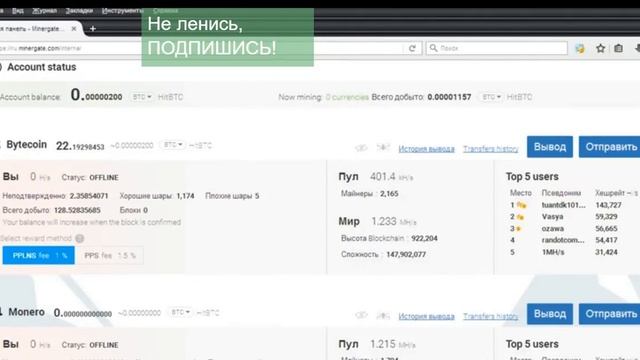Viewport: 640px width, 360px height.
Task: Click Bytecoin miners count 2,165
Action: click(x=389, y=193)
